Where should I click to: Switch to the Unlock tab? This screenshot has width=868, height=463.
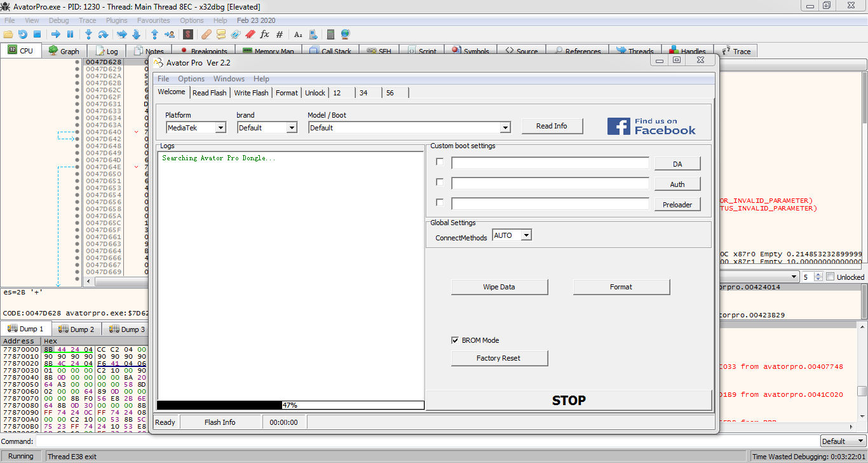[x=315, y=92]
